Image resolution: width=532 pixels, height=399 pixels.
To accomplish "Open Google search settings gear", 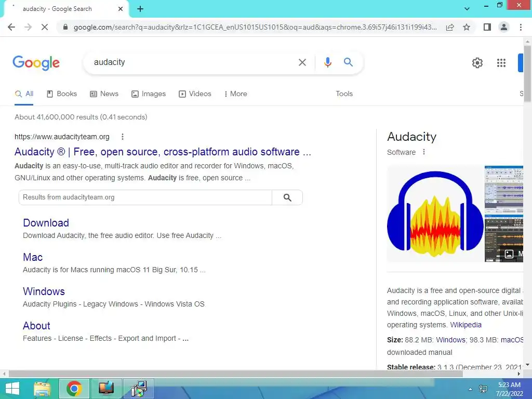I will pyautogui.click(x=477, y=63).
